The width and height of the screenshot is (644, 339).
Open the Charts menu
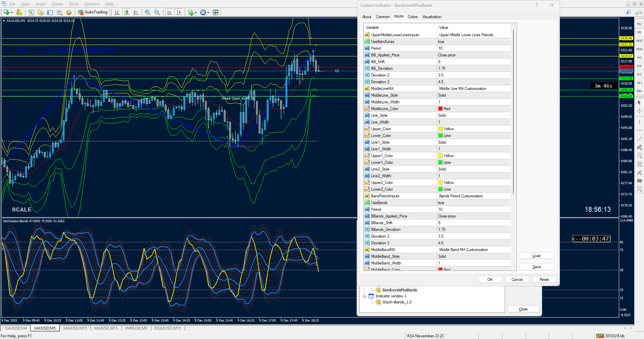pyautogui.click(x=57, y=4)
